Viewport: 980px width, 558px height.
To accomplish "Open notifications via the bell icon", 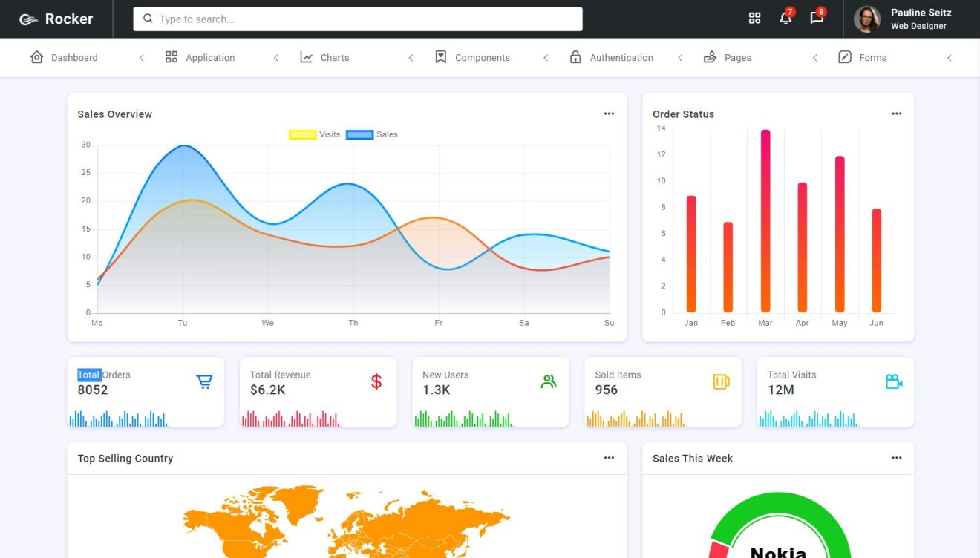I will tap(785, 19).
